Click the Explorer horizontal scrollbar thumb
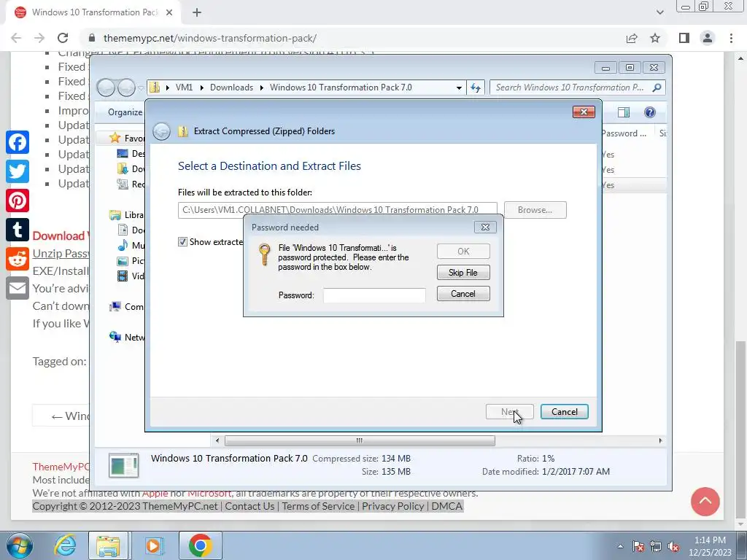 [360, 441]
